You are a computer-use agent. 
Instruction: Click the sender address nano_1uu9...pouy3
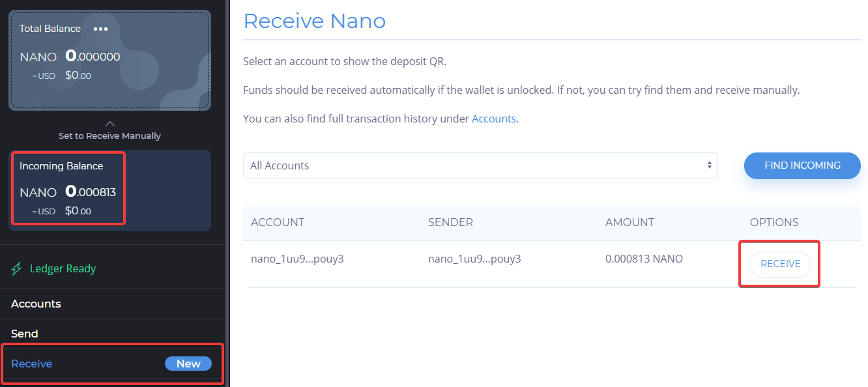pos(474,259)
